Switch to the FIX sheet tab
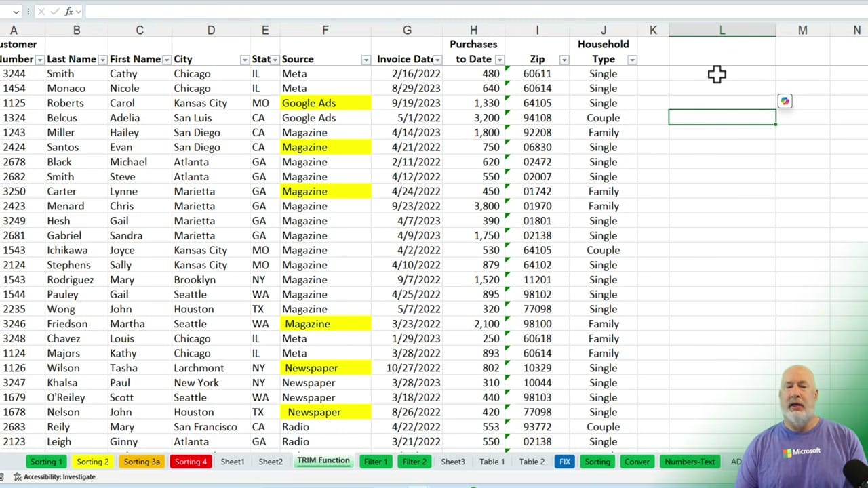The image size is (868, 488). [564, 461]
